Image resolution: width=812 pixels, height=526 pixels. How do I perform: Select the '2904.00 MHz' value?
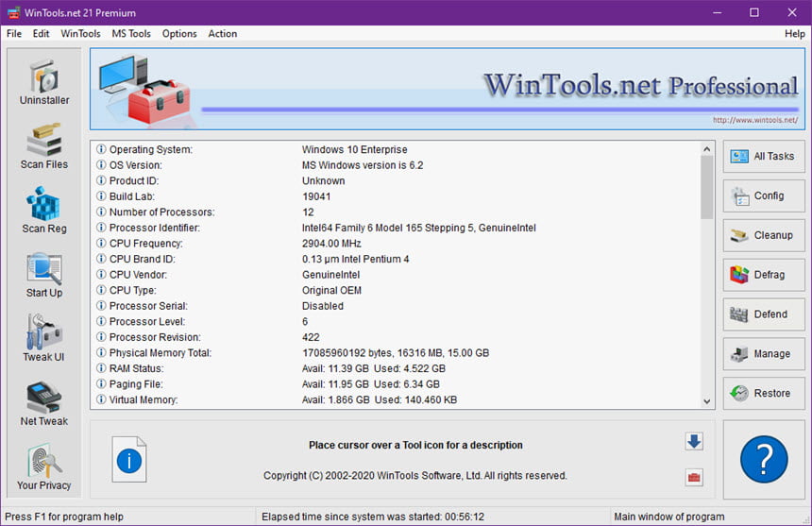(x=331, y=243)
